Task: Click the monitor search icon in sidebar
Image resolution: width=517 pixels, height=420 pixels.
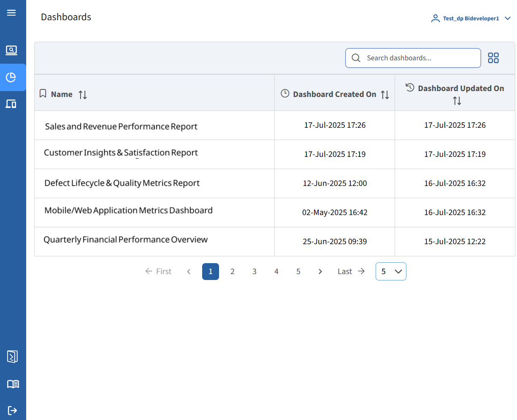Action: [11, 51]
